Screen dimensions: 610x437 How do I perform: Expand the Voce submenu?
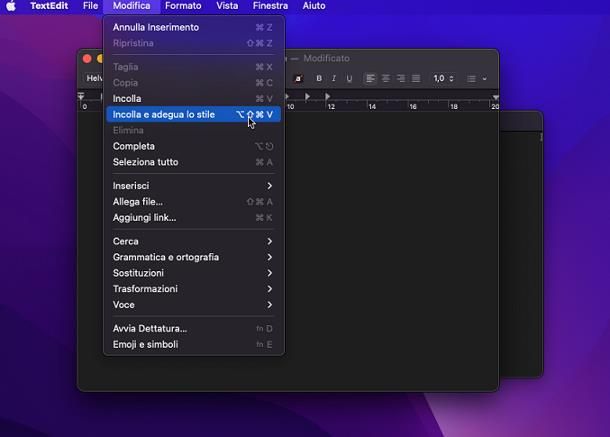193,305
